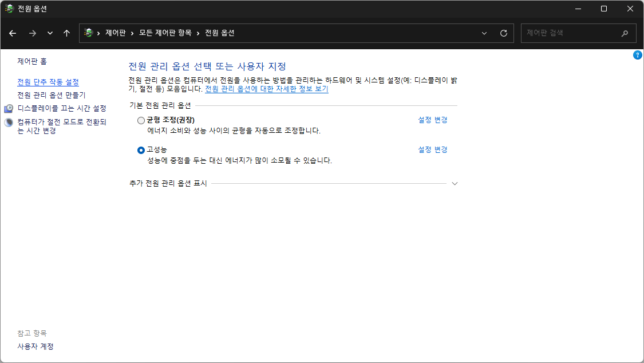
Task: Click the 고성능 plan label
Action: pyautogui.click(x=157, y=150)
